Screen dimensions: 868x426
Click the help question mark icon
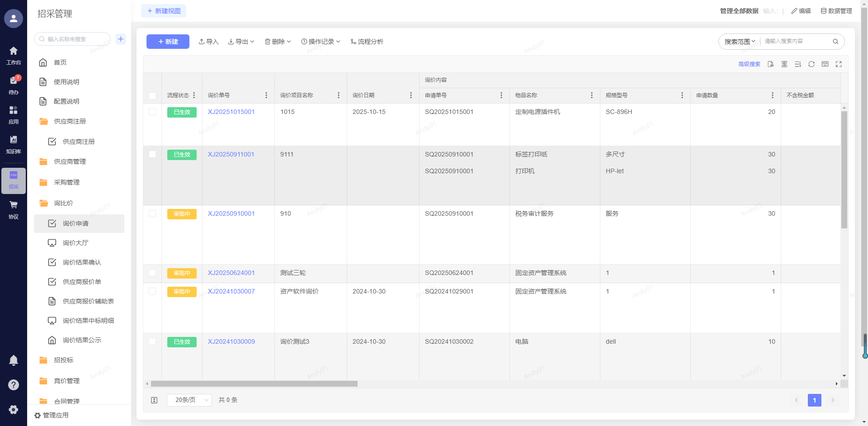(x=14, y=385)
